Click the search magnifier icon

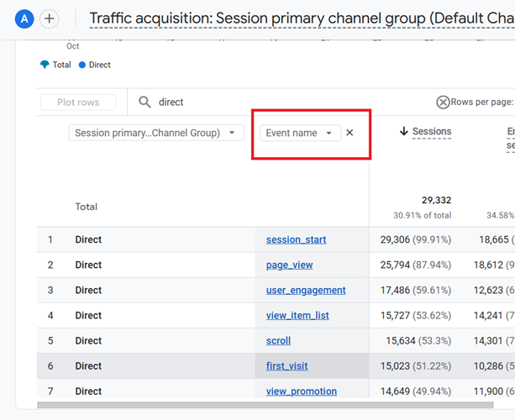pos(145,102)
